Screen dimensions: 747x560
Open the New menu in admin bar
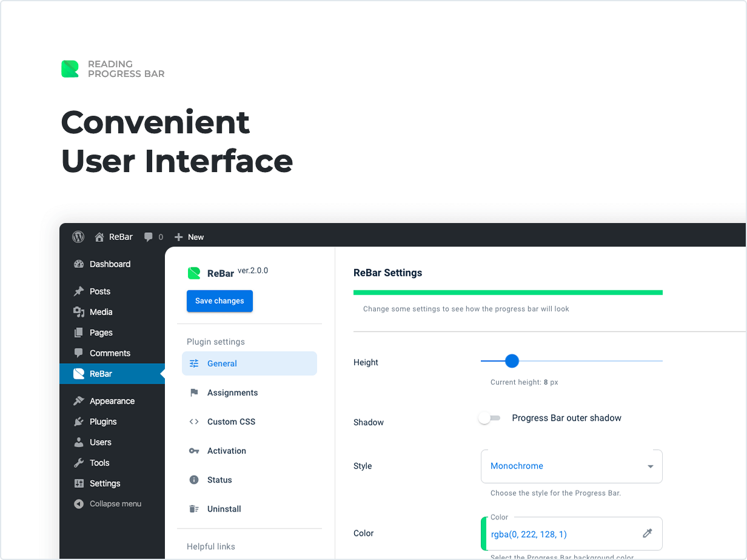click(x=189, y=237)
